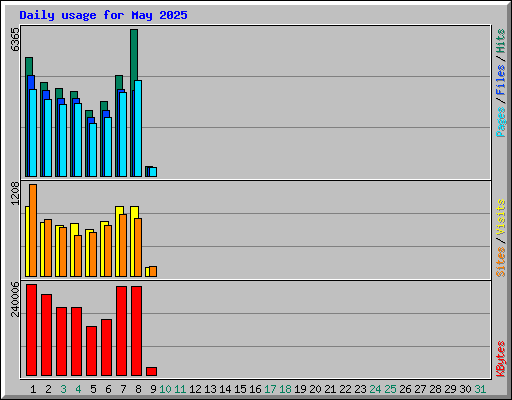This screenshot has height=400, width=512.
Task: Click the red KBytes bar for day 7
Action: pos(121,331)
